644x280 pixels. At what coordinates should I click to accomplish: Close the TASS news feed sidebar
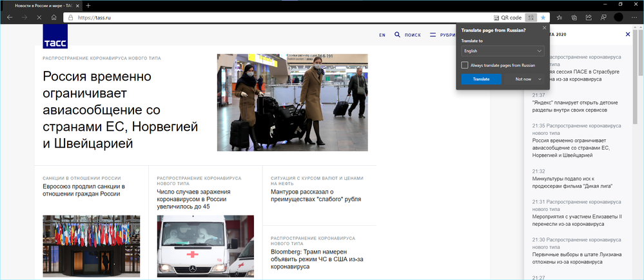tap(628, 35)
